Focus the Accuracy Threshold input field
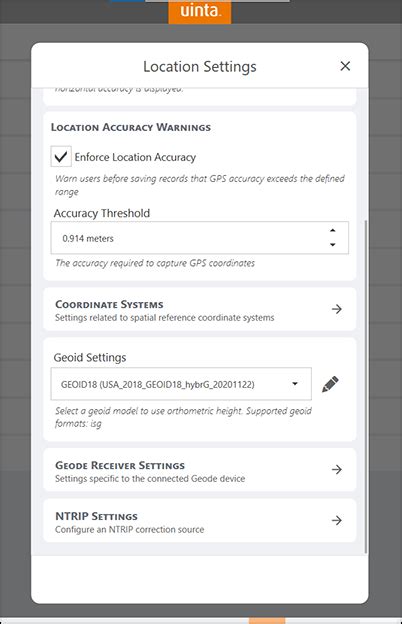The width and height of the screenshot is (402, 624). click(x=199, y=238)
